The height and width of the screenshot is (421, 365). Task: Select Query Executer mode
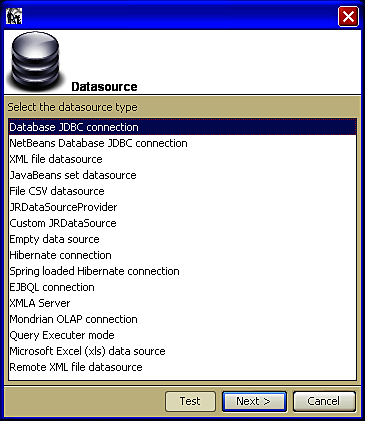pyautogui.click(x=182, y=335)
